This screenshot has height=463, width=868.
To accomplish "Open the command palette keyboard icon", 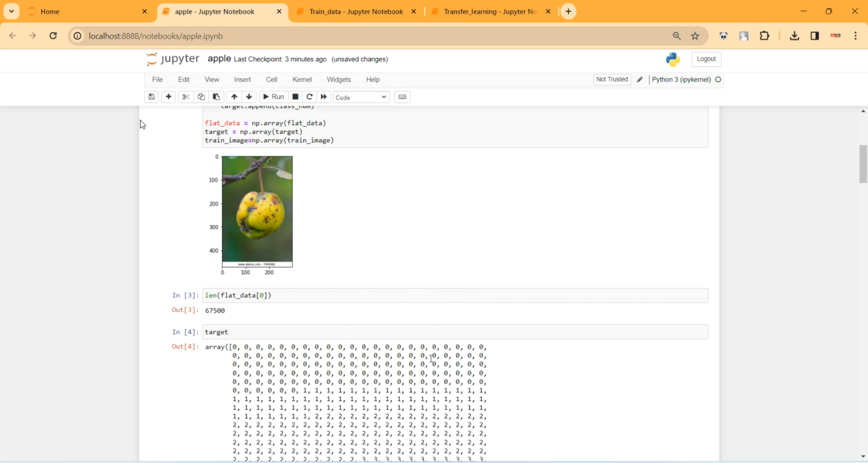I will coord(402,97).
